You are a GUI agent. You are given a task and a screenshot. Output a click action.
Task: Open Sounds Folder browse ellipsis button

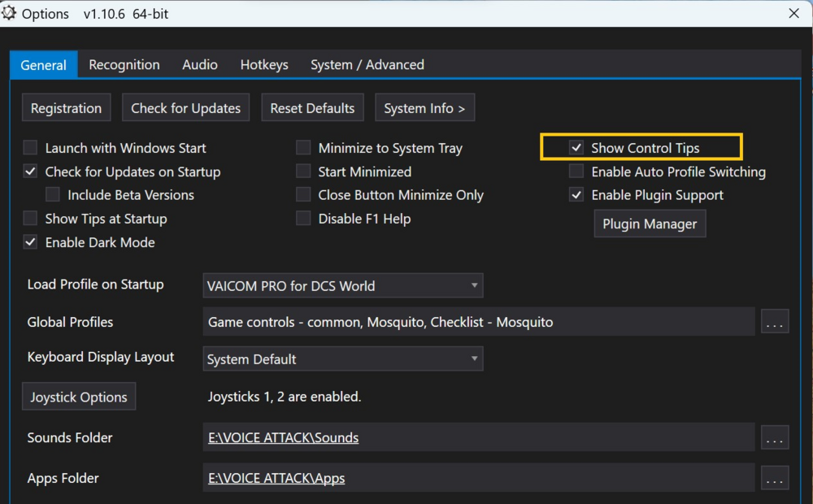[x=775, y=437]
